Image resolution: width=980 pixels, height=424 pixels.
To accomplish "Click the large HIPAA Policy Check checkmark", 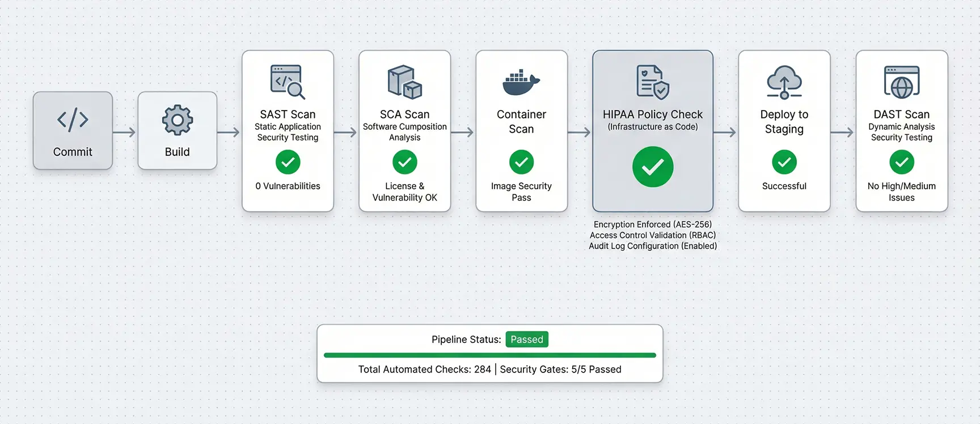I will (x=653, y=167).
